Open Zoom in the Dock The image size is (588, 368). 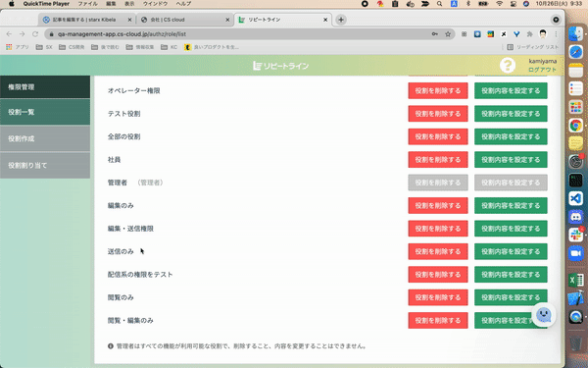[x=575, y=253]
